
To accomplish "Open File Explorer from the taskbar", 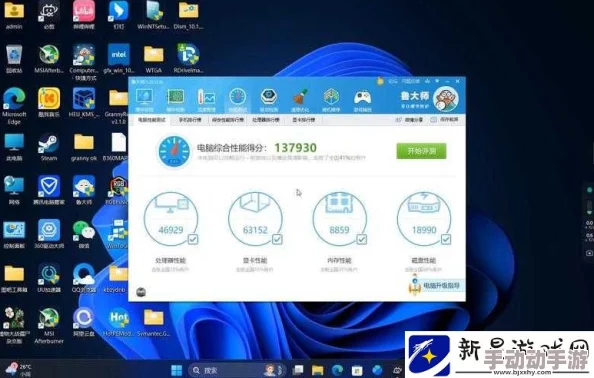I will point(317,370).
